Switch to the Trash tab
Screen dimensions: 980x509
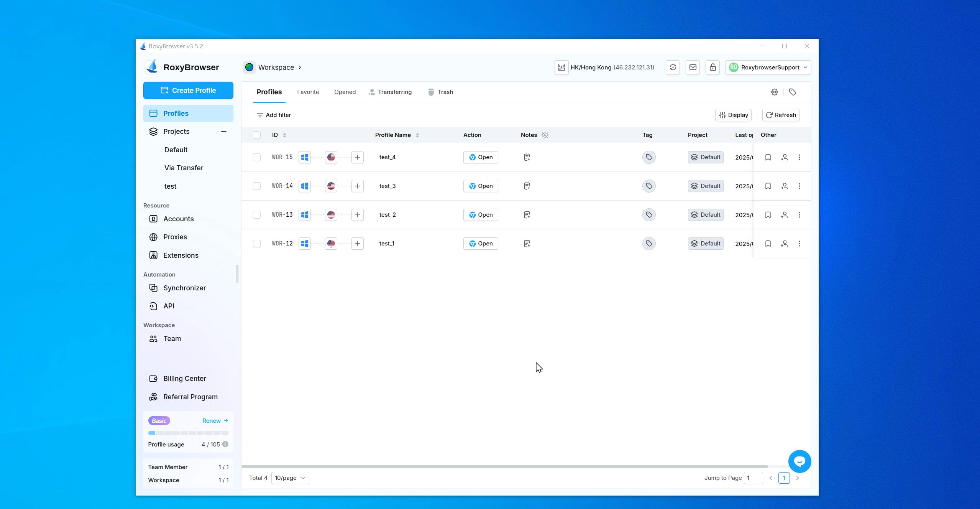tap(440, 92)
